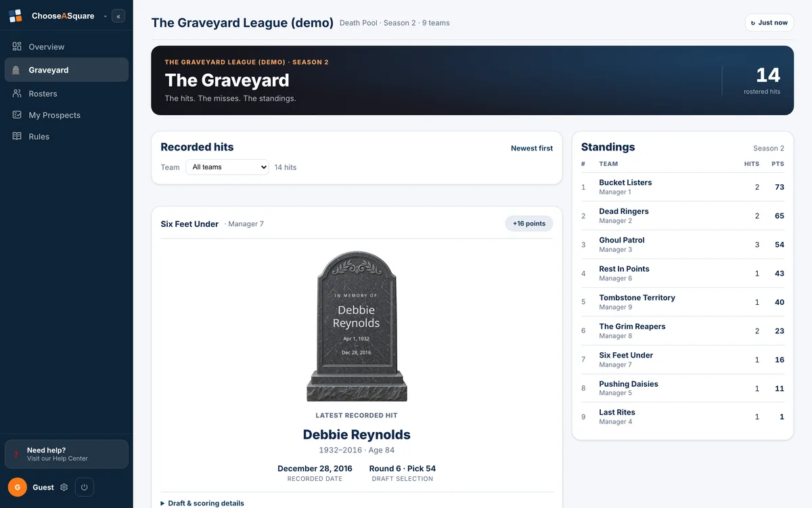Select Dead Ringers in standings
812x508 pixels.
(624, 211)
